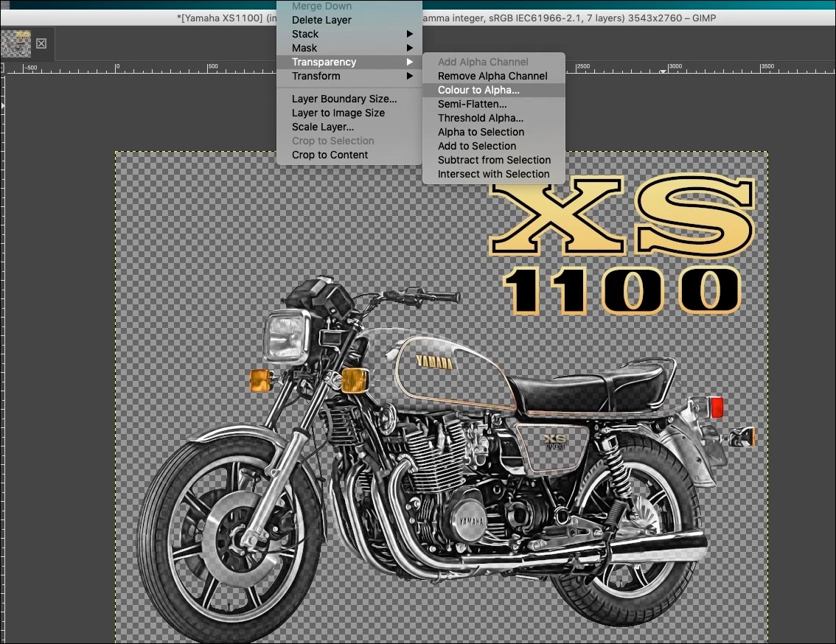
Task: Expand the Transform submenu arrow
Action: [x=409, y=76]
